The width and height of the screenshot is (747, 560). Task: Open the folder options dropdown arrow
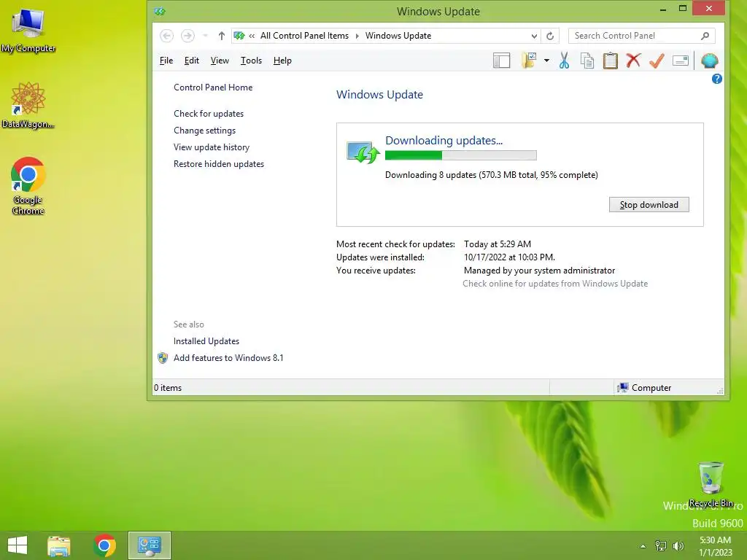point(546,61)
